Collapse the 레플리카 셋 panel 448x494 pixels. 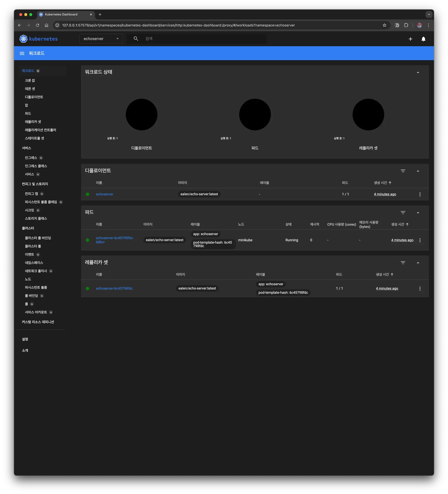coord(418,262)
